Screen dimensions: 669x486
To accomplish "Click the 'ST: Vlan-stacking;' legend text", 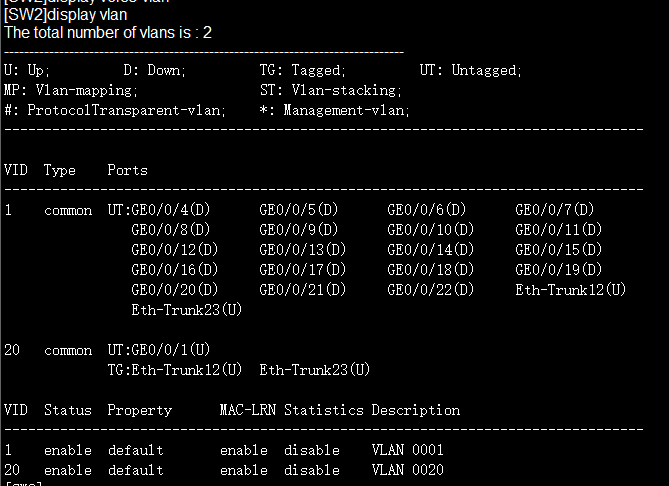I will [331, 90].
